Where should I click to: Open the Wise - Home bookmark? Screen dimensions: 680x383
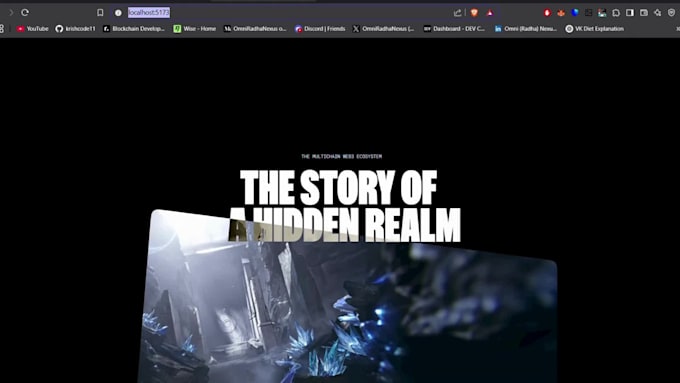tap(195, 29)
